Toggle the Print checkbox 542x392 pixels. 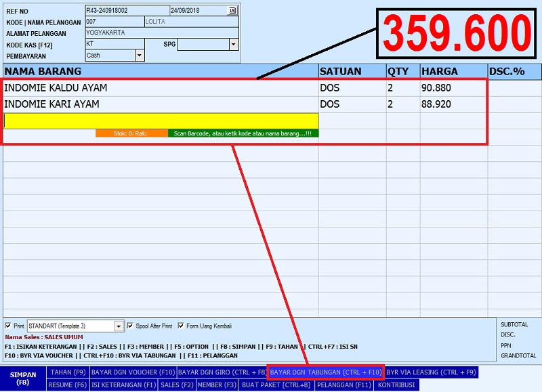[x=8, y=326]
